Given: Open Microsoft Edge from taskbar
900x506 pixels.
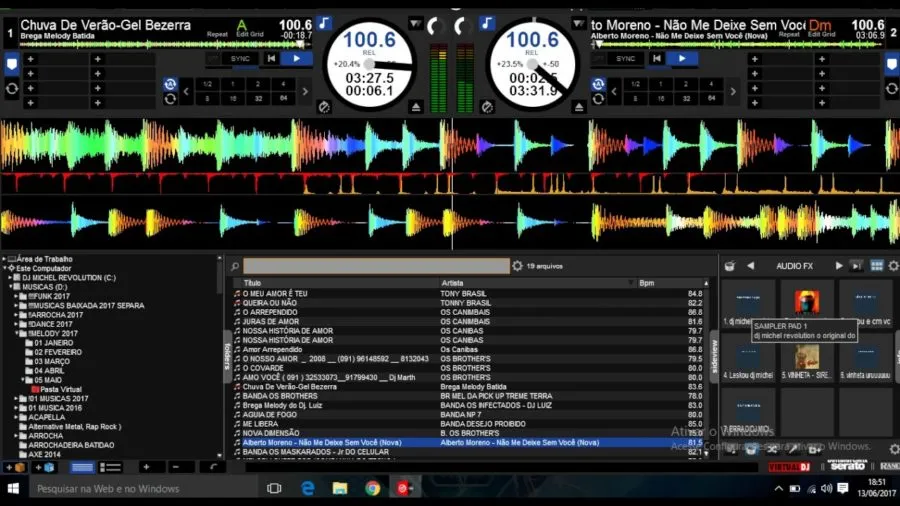Looking at the screenshot, I should point(308,488).
